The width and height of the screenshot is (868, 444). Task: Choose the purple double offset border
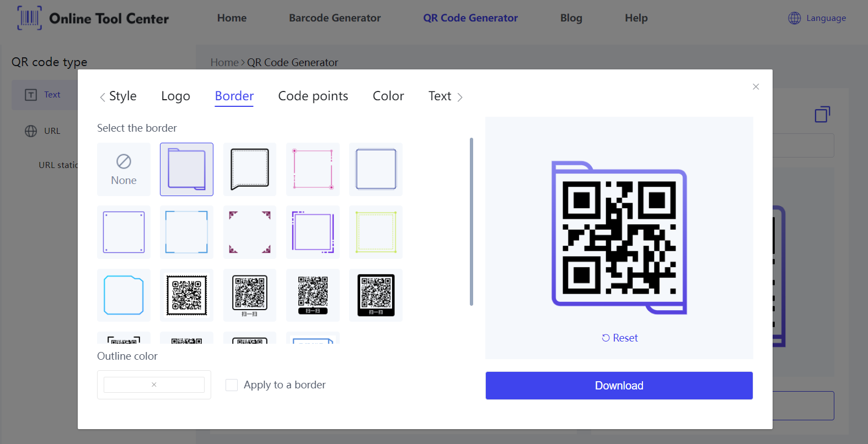[x=313, y=232]
